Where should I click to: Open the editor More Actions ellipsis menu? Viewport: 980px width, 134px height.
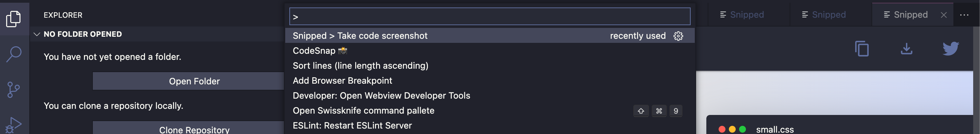pos(964,15)
